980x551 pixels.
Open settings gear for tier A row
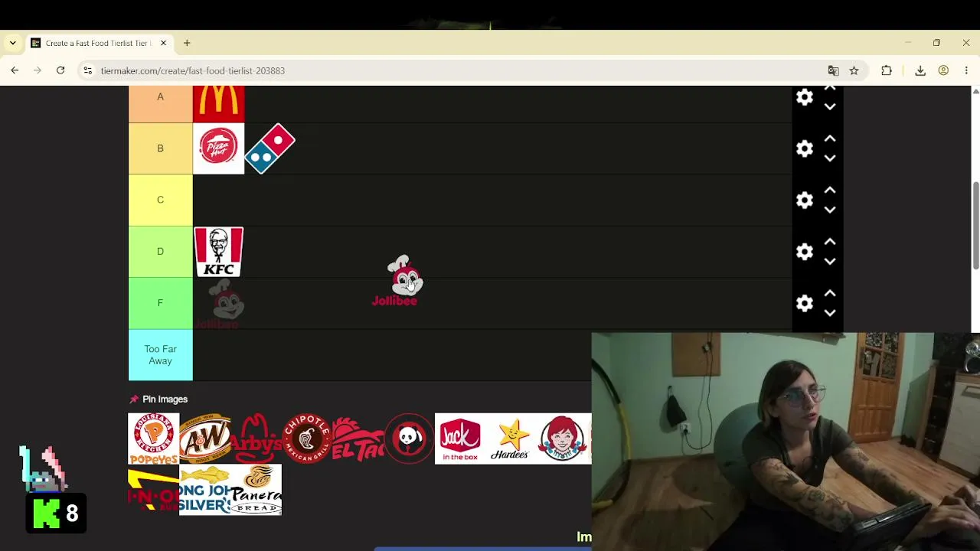point(805,97)
